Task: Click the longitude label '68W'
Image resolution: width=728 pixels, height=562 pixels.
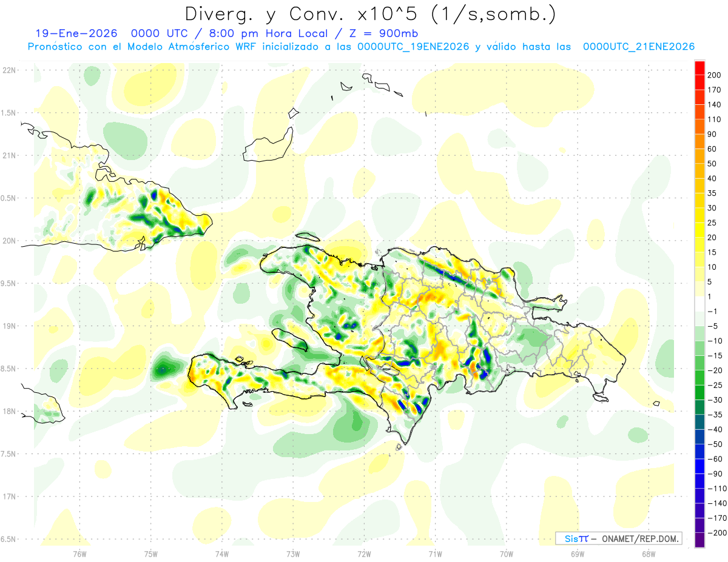Action: pyautogui.click(x=649, y=554)
